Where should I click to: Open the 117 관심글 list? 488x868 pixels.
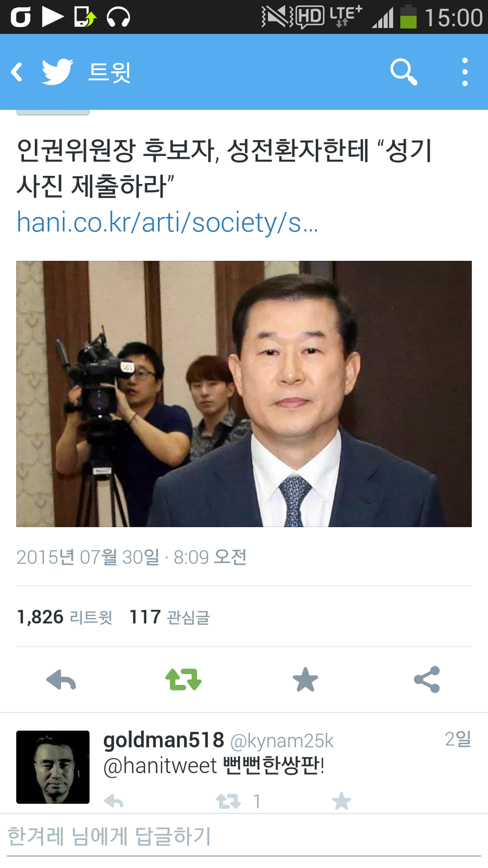point(170,617)
